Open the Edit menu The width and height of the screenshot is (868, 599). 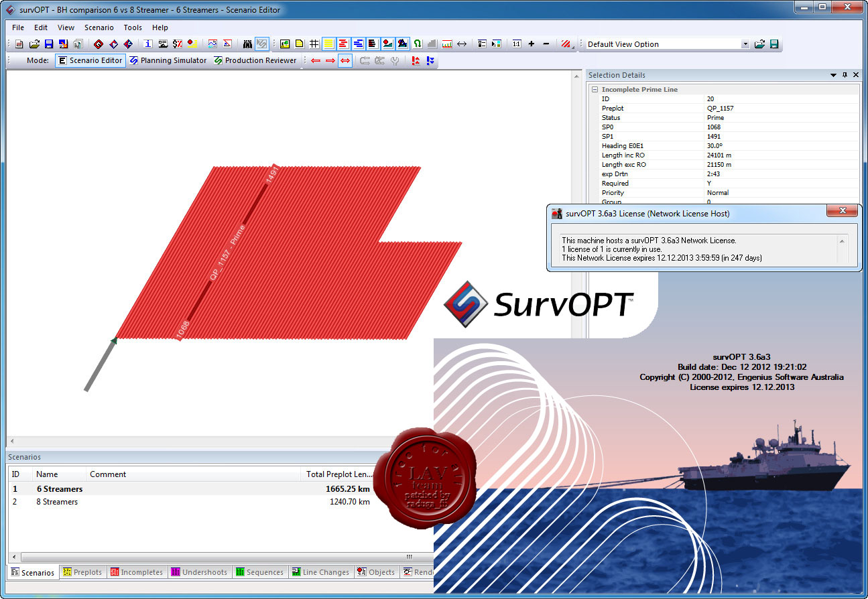(x=41, y=27)
